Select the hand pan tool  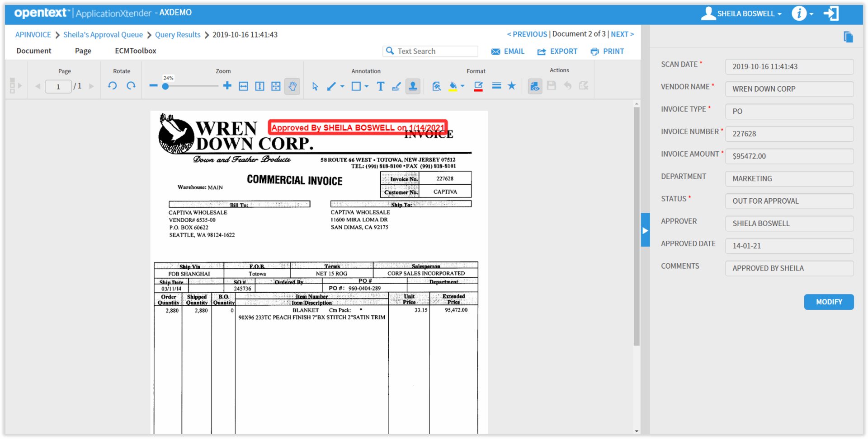click(292, 86)
